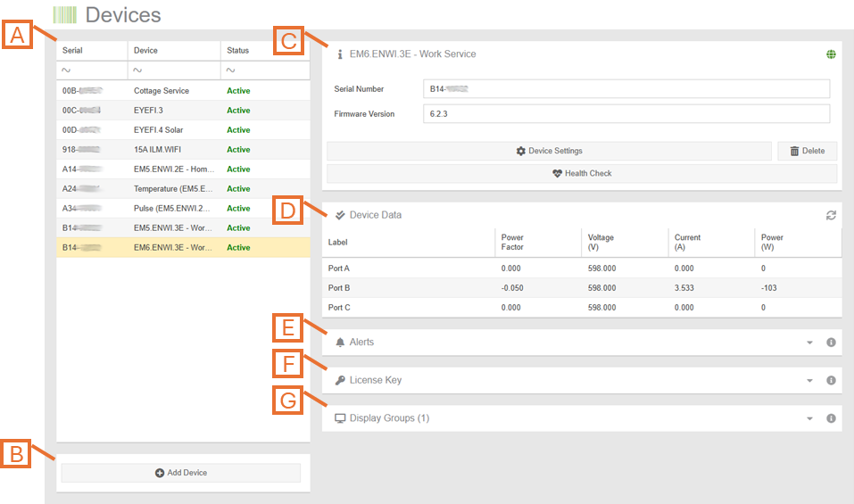This screenshot has width=854, height=504.
Task: Click the info icon beside License Key
Action: [831, 381]
